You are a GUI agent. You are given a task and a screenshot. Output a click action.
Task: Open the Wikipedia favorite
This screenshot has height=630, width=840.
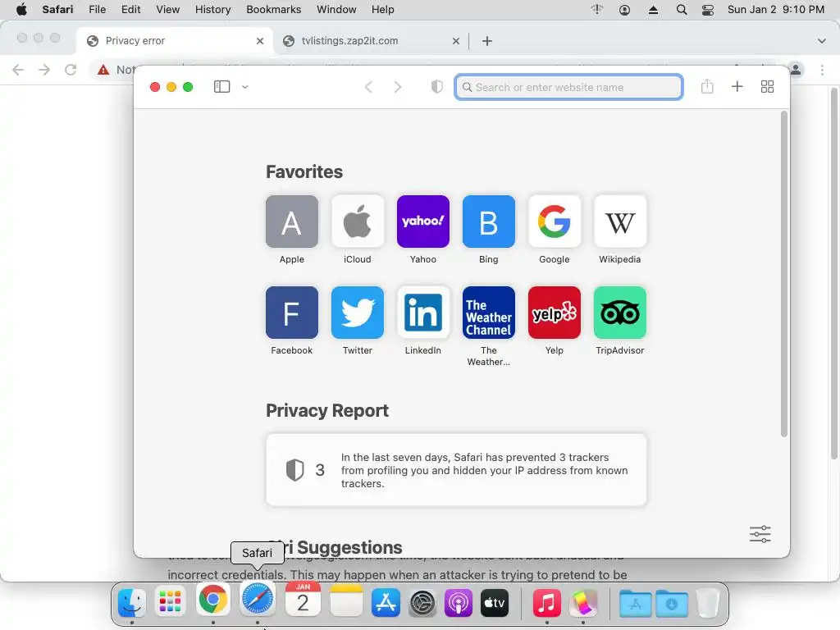(620, 221)
